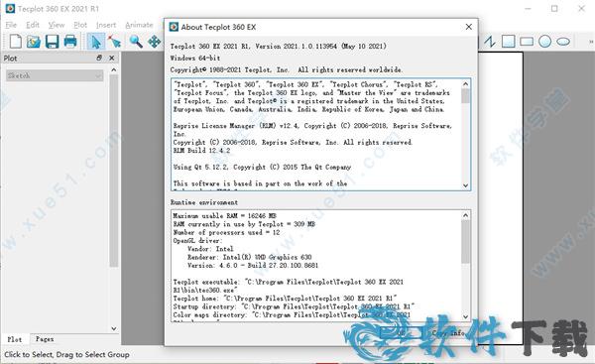
Task: Open the View menu
Action: click(x=57, y=25)
